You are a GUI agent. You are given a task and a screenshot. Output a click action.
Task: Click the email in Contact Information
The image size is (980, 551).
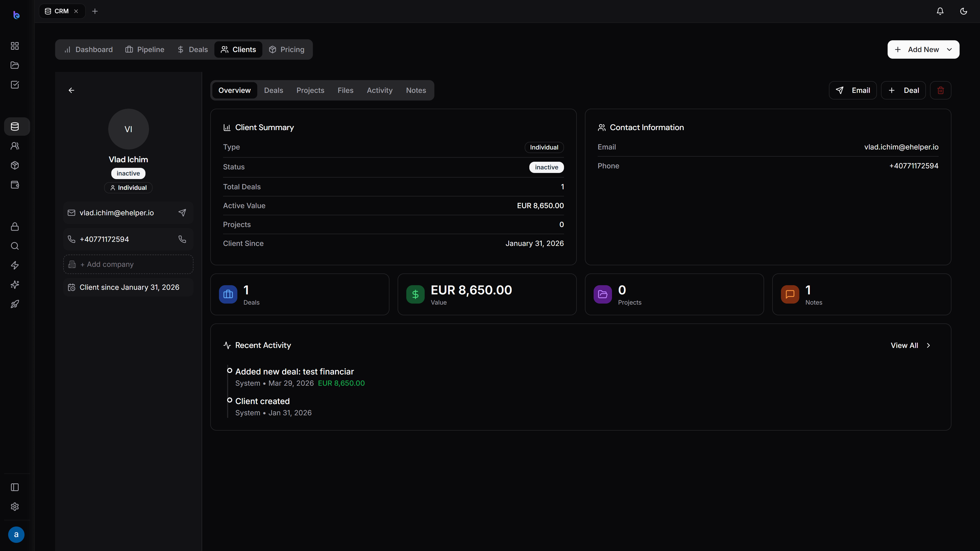tap(901, 147)
